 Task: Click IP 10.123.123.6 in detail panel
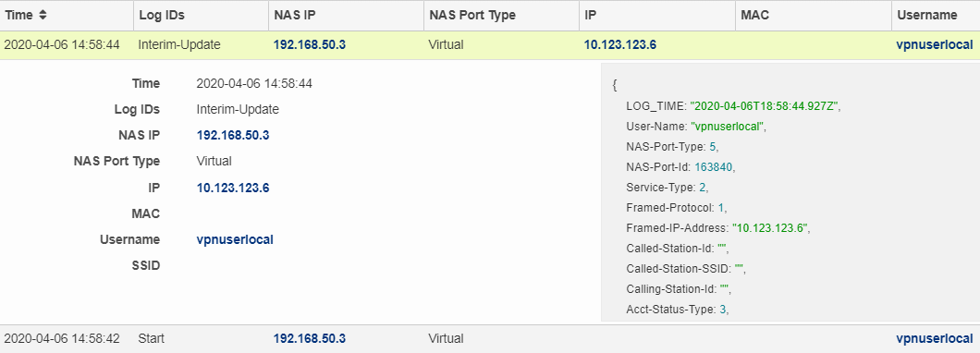[x=232, y=188]
